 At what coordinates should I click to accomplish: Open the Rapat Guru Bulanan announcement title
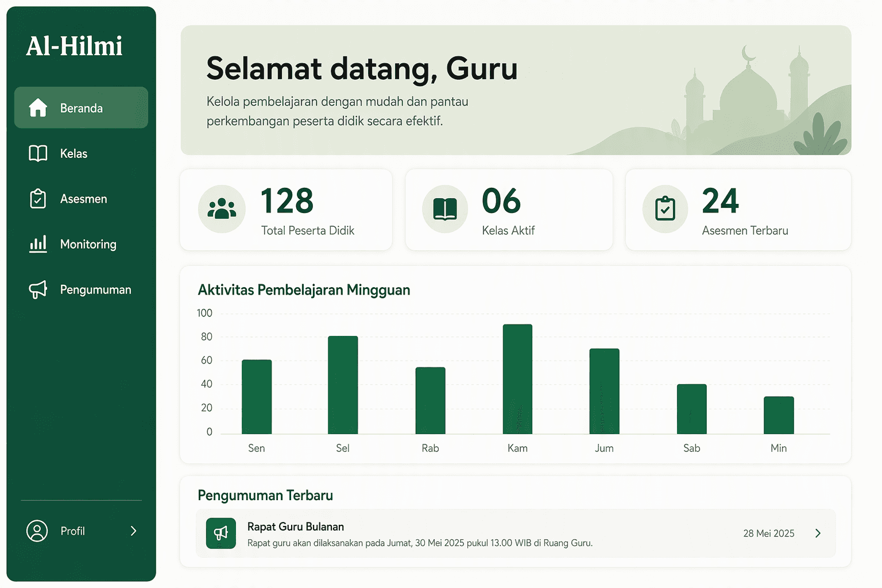click(296, 527)
